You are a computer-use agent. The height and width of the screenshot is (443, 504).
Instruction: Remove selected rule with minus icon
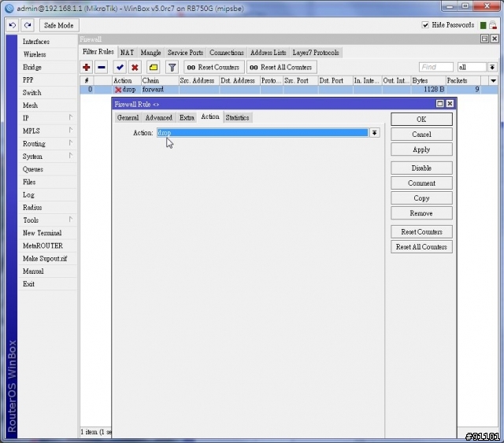(102, 67)
